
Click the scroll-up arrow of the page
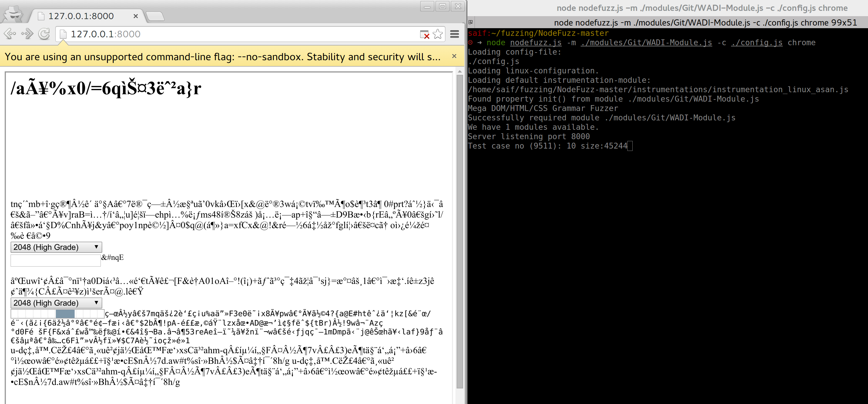pos(459,71)
